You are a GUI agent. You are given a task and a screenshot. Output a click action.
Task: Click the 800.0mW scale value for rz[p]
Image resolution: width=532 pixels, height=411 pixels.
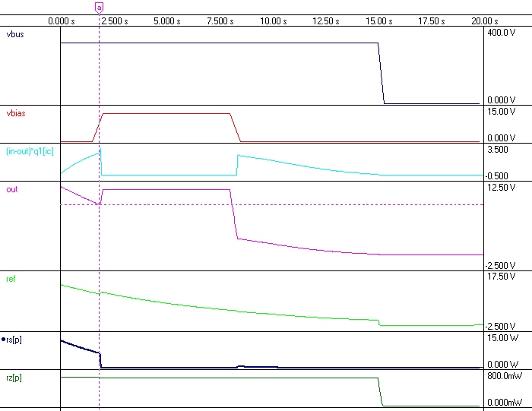(505, 376)
